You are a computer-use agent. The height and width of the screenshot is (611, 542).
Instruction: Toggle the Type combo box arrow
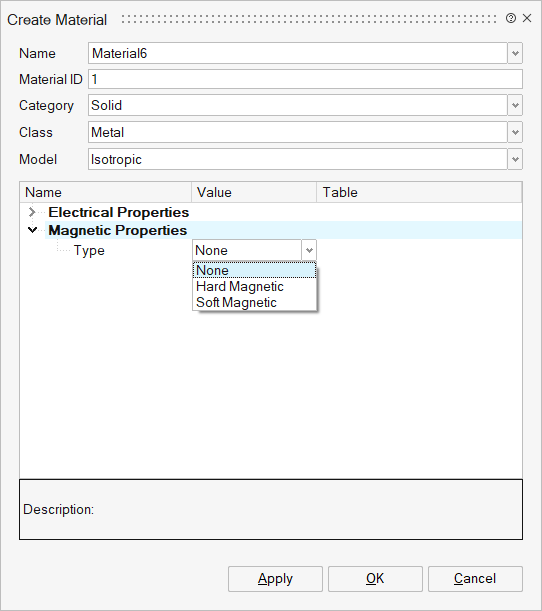point(309,250)
